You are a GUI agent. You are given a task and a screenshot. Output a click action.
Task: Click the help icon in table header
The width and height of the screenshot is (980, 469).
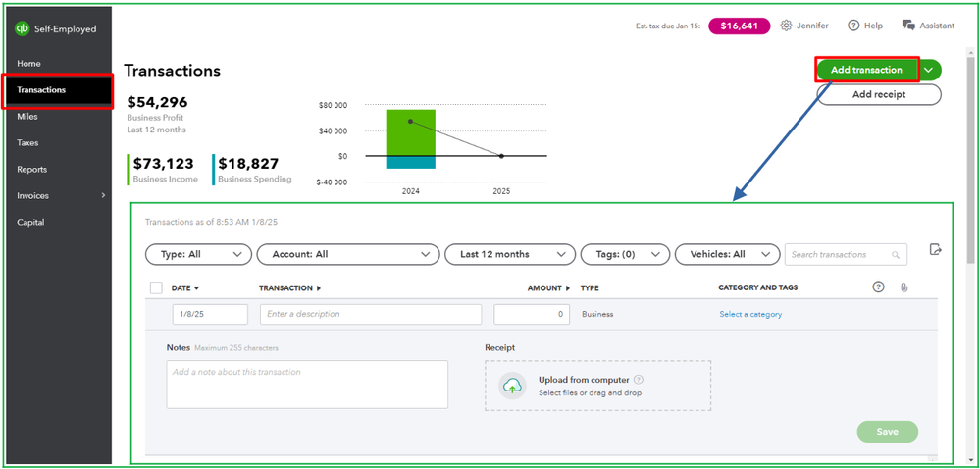(879, 287)
